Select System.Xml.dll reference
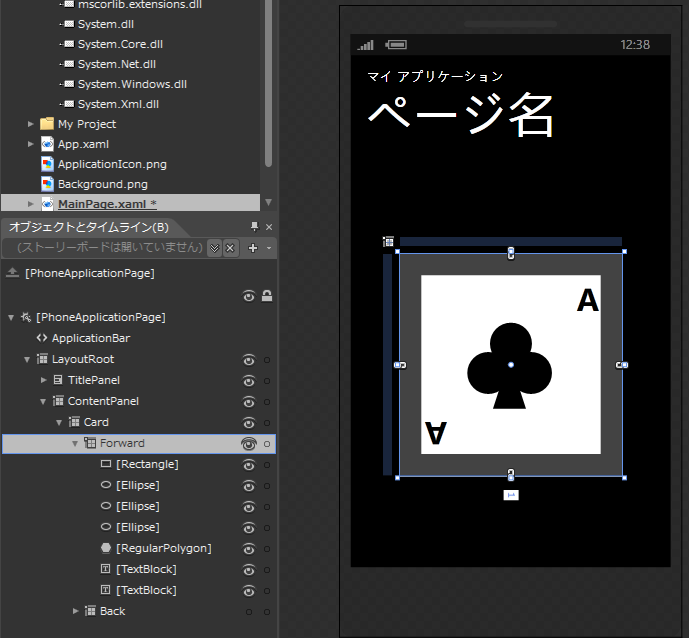The height and width of the screenshot is (638, 689). click(118, 104)
